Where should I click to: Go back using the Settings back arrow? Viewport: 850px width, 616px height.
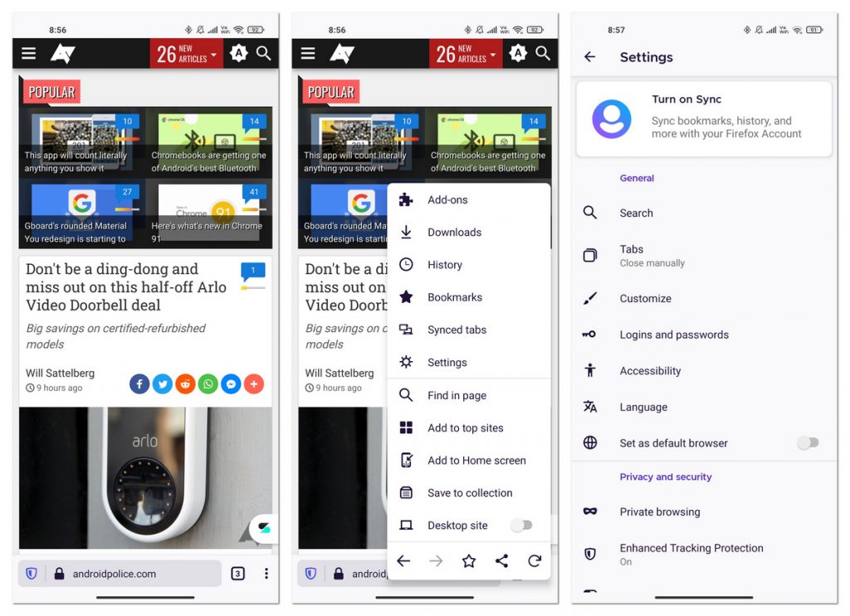590,57
